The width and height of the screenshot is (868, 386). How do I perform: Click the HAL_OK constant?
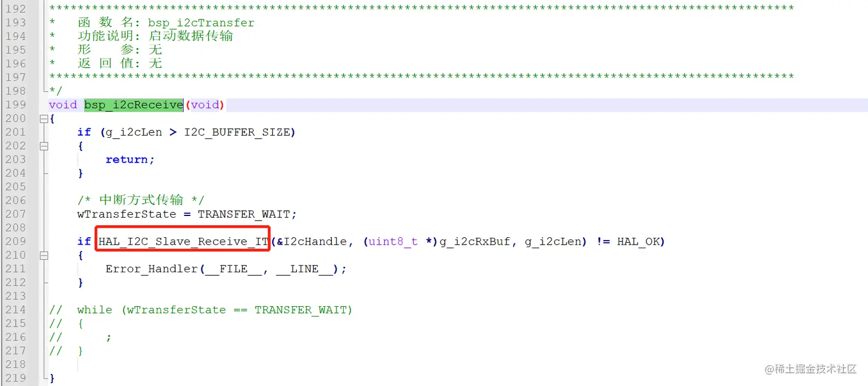(x=638, y=242)
